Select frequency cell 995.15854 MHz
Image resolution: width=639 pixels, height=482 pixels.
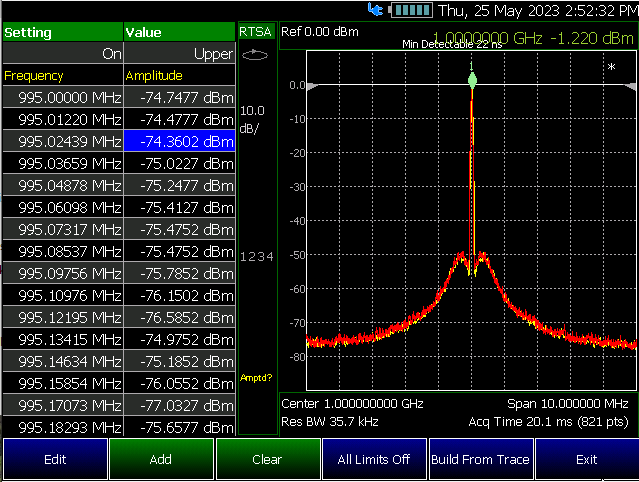pyautogui.click(x=63, y=383)
